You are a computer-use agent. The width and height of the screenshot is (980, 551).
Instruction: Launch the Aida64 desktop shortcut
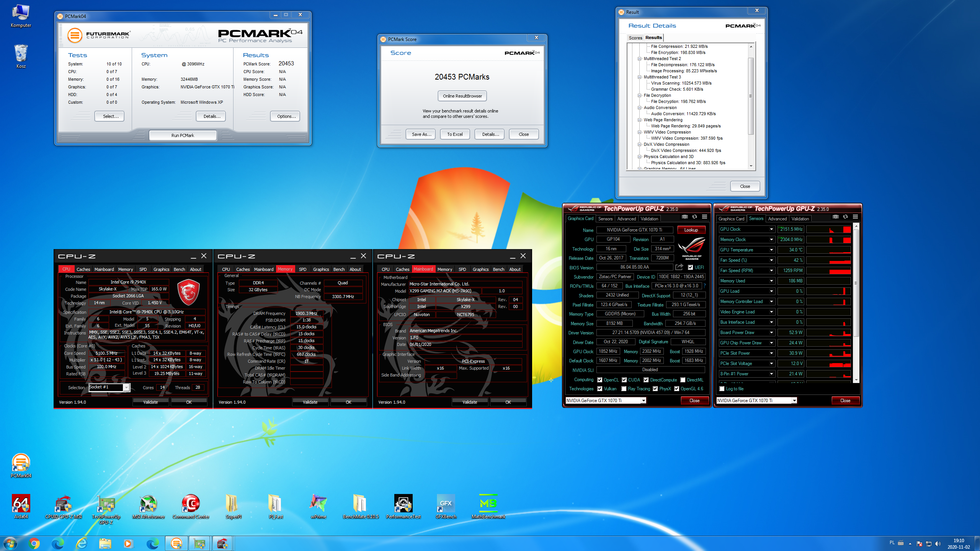[x=21, y=507]
